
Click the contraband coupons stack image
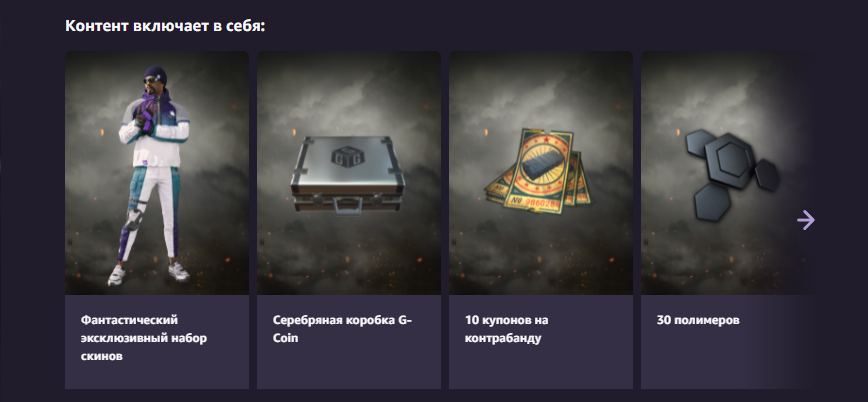(x=541, y=173)
